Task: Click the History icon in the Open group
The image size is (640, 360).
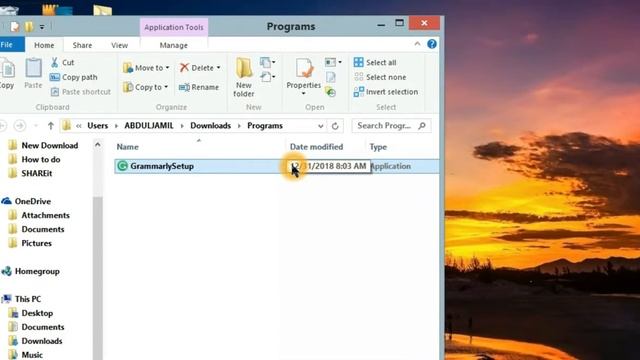Action: (x=331, y=92)
